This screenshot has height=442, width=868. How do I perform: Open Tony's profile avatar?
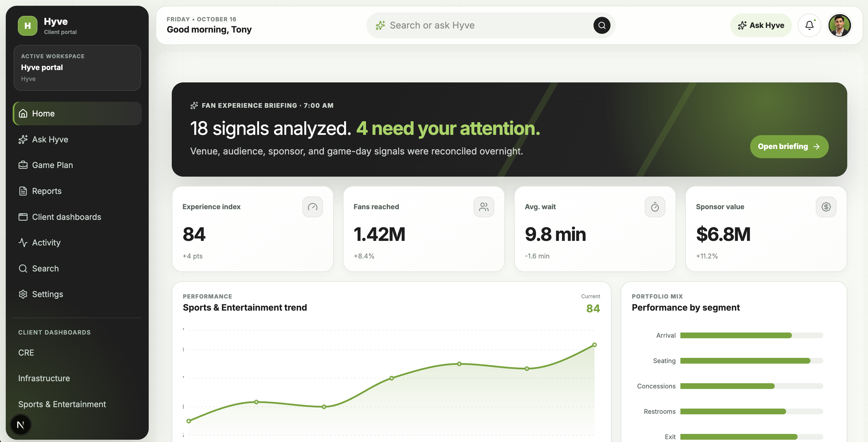[x=839, y=25]
